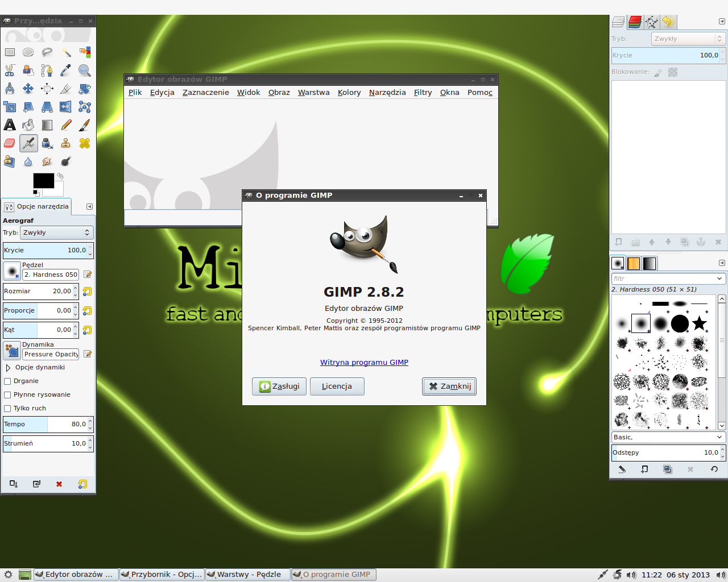The image size is (728, 582).
Task: Open the Warstwa menu
Action: pos(313,93)
